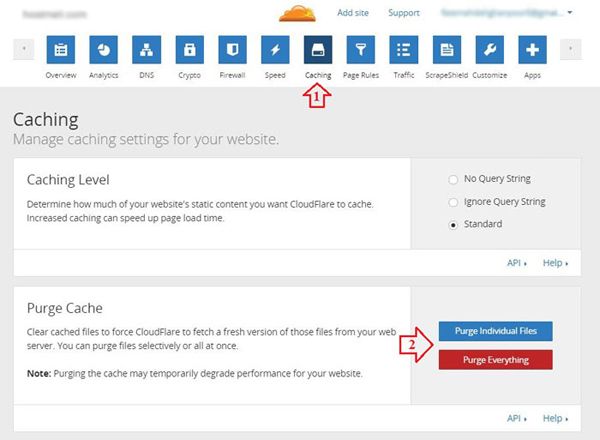Open the Firewall shield icon
The width and height of the screenshot is (600, 440).
pos(232,50)
